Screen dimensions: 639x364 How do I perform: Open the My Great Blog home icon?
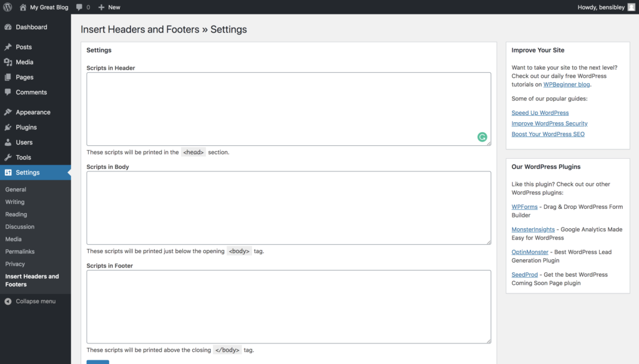(x=23, y=7)
